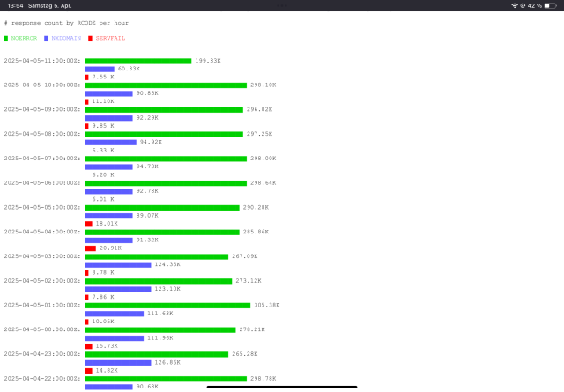Screen dimensions: 564x392
Task: Select the NOERROR legend label
Action: coord(26,39)
